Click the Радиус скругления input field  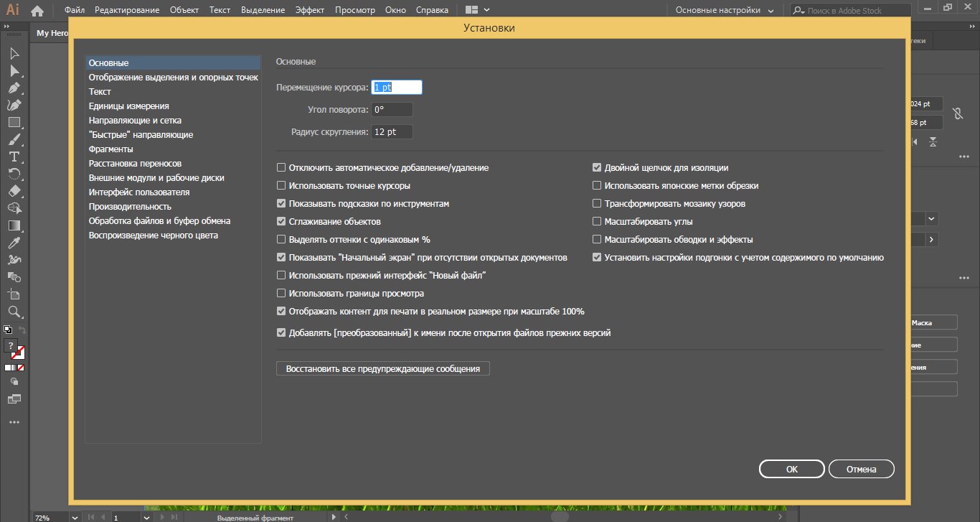(392, 132)
